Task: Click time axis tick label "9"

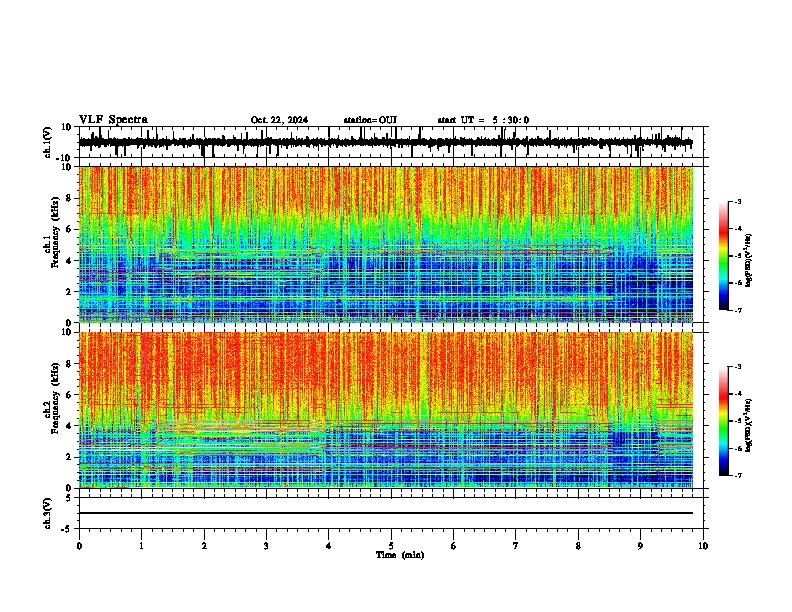Action: click(x=641, y=546)
